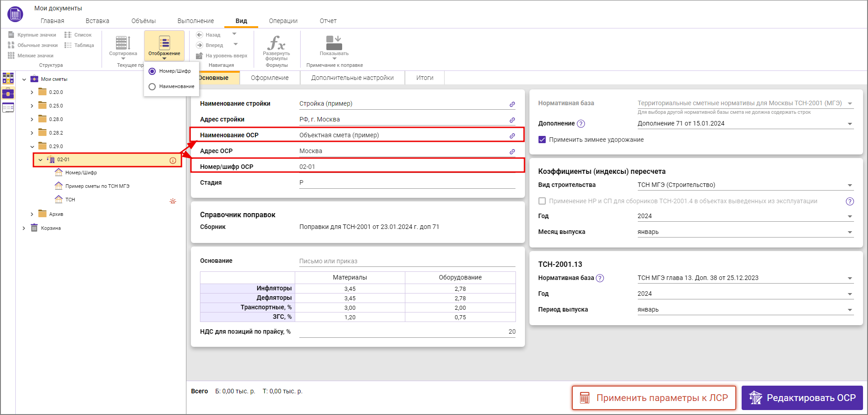
Task: Expand the 0.28.0 folder in the tree
Action: pyautogui.click(x=32, y=120)
